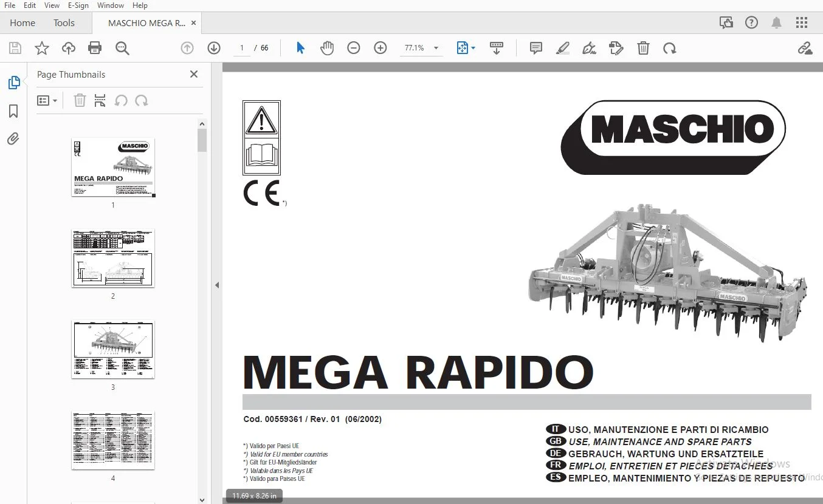Open the Page Thumbnails sidebar icon

coord(13,83)
